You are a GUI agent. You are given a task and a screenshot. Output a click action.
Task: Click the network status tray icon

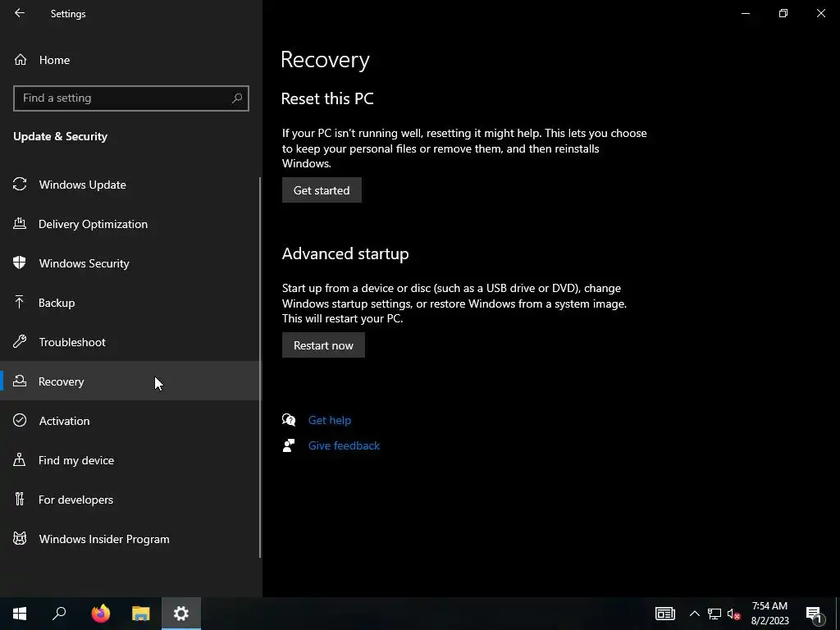(x=714, y=614)
